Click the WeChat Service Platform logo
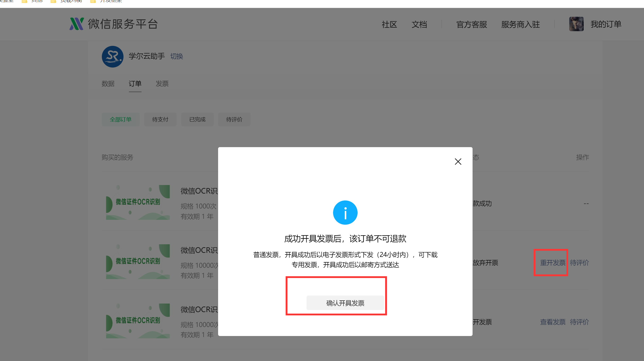 77,24
